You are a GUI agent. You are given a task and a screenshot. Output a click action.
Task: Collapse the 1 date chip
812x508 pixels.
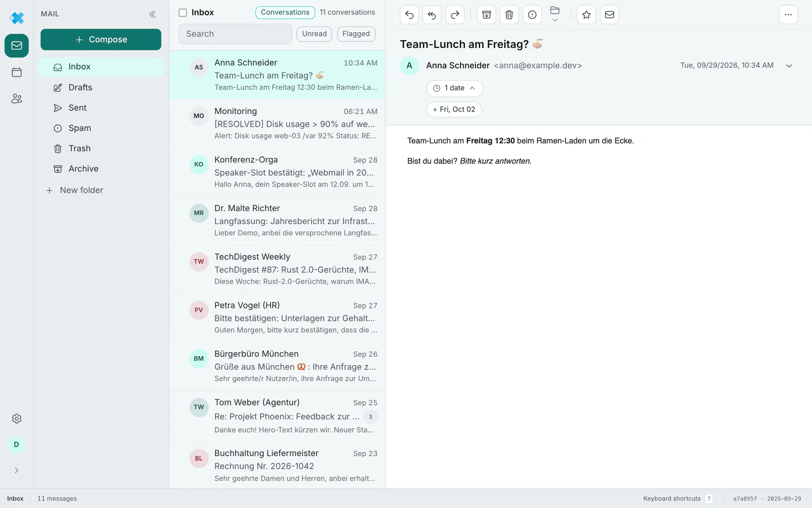[454, 88]
